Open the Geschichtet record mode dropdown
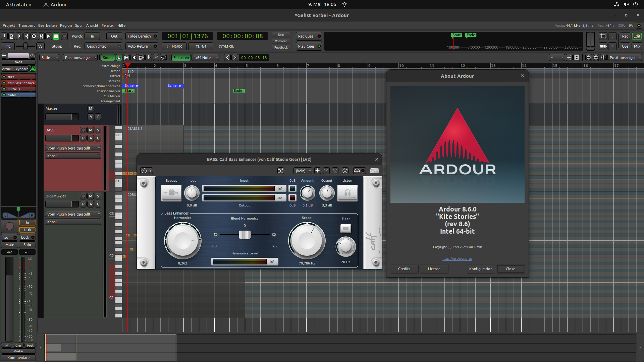Image resolution: width=644 pixels, height=362 pixels. pyautogui.click(x=103, y=46)
